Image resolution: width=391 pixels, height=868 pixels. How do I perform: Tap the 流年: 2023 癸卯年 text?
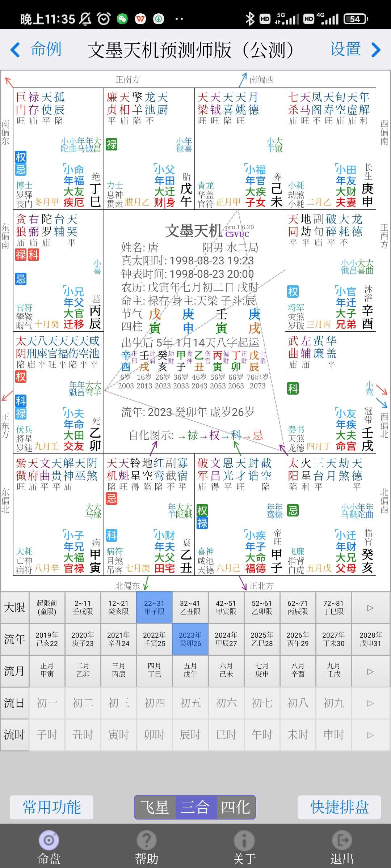point(188,412)
